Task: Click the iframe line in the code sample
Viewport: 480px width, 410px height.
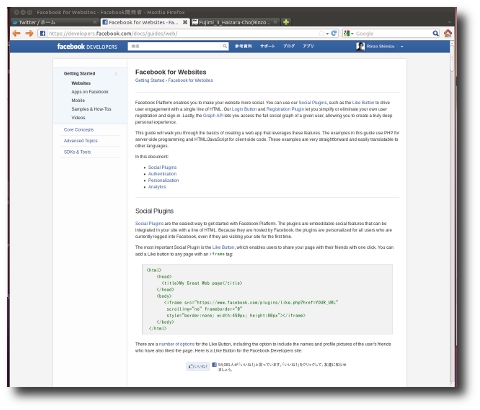Action: tap(251, 303)
